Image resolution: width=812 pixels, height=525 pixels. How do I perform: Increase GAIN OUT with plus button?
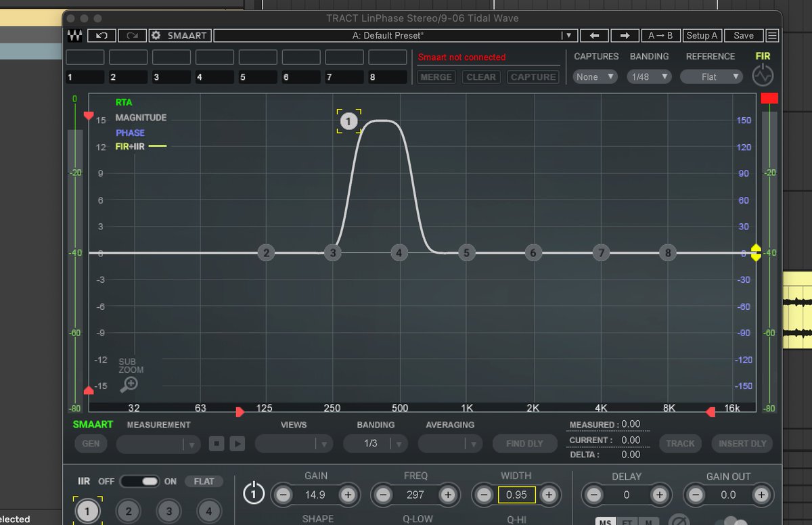[x=760, y=495]
